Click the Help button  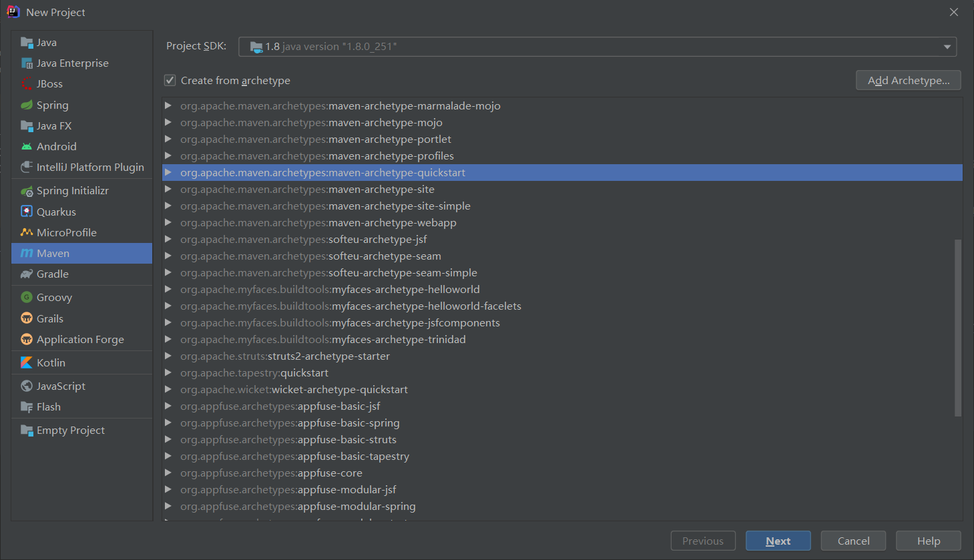[x=929, y=541]
